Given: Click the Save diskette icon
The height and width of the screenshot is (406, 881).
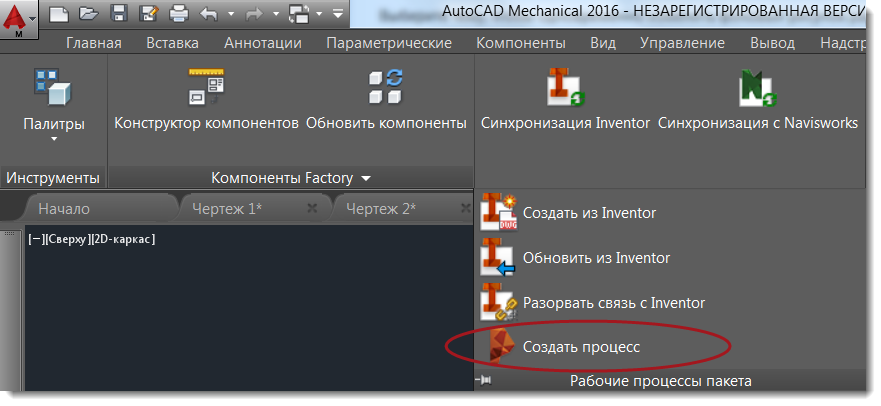Looking at the screenshot, I should coord(119,13).
